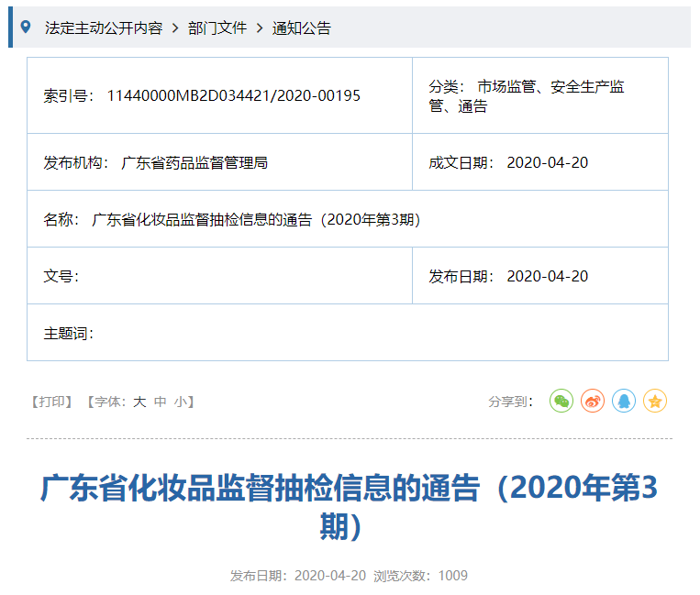Share the page to Weibo
700x595 pixels.
(x=593, y=401)
